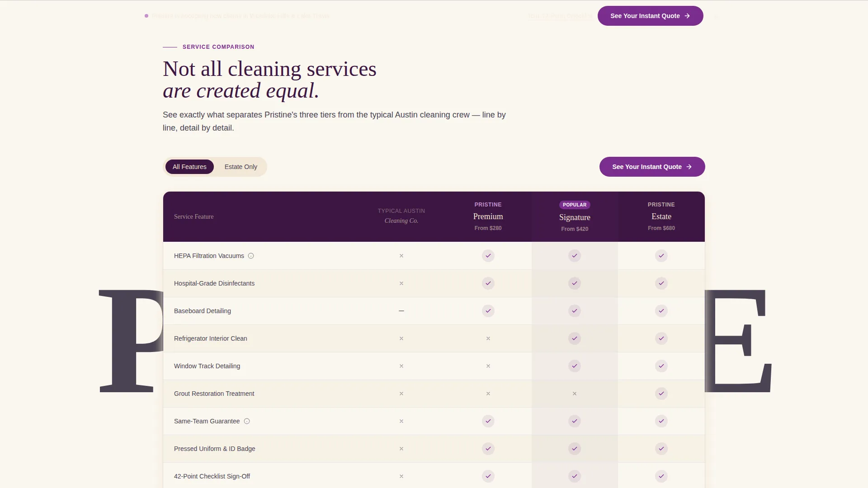868x488 pixels.
Task: Click the info icon next to Same-Team Guarantee
Action: pos(247,421)
